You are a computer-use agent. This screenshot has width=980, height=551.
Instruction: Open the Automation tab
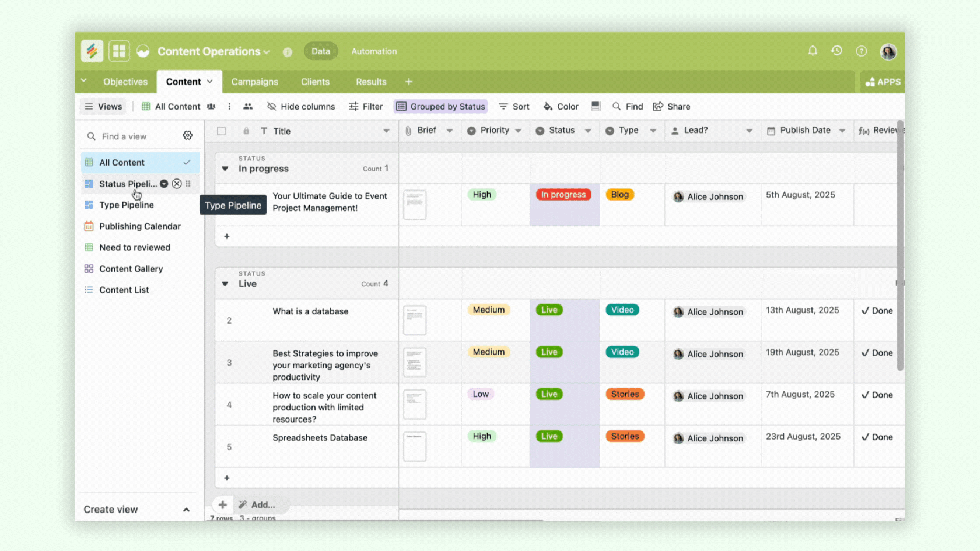[x=373, y=51]
